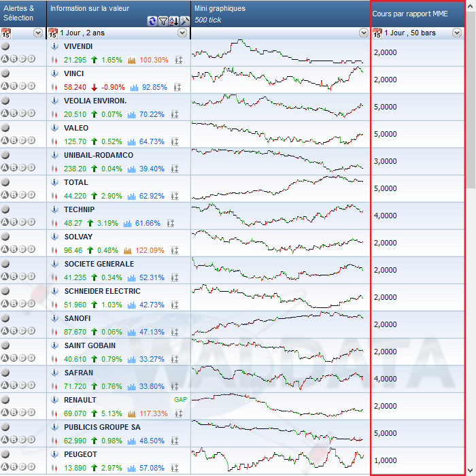Open the info icon for SANOFI
The width and height of the screenshot is (476, 476).
[54, 318]
